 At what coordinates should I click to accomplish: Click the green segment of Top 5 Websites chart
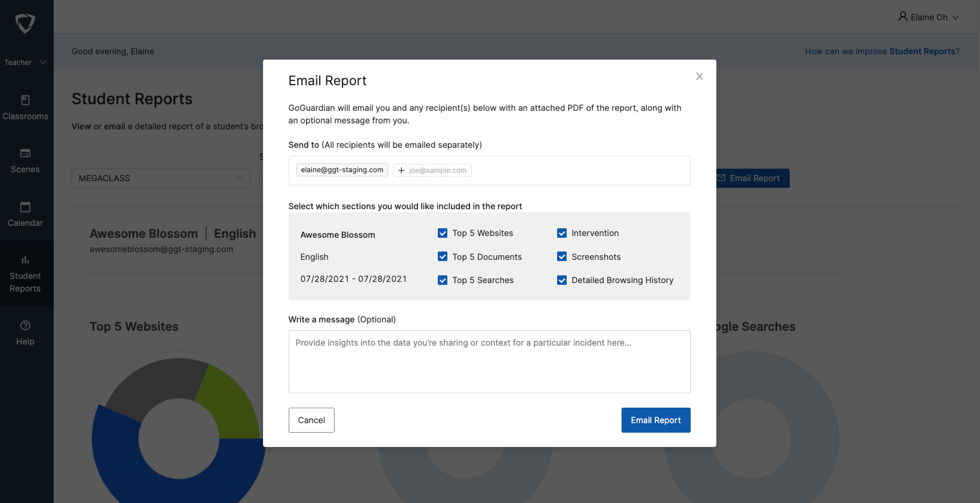click(x=230, y=405)
